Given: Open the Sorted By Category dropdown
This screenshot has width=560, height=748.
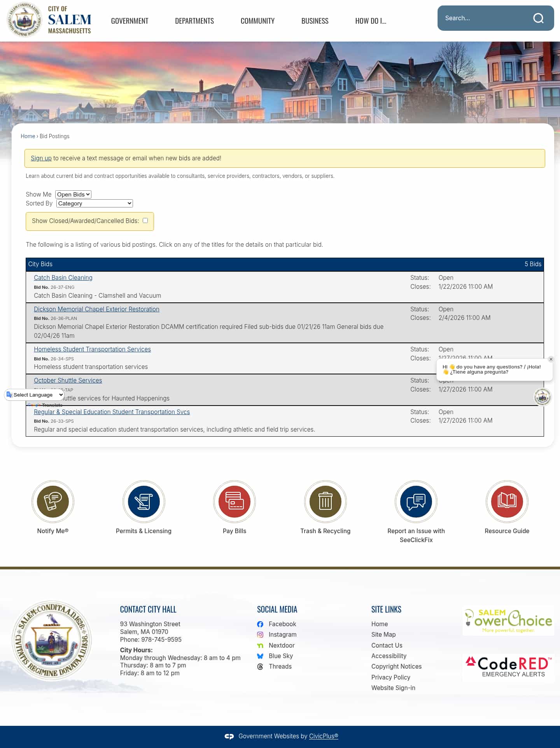Looking at the screenshot, I should tap(94, 203).
